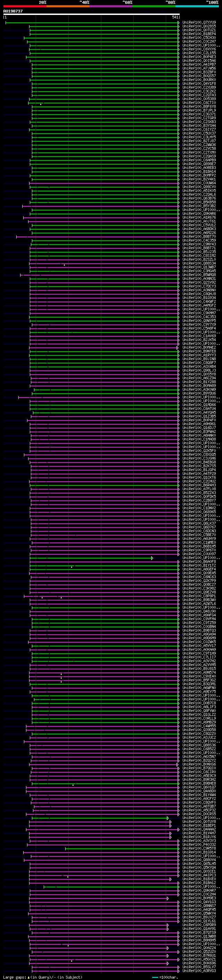This screenshot has width=222, height=980.
Task: Select hit label UniRef100_B5SLV7
Action: click(x=199, y=967)
